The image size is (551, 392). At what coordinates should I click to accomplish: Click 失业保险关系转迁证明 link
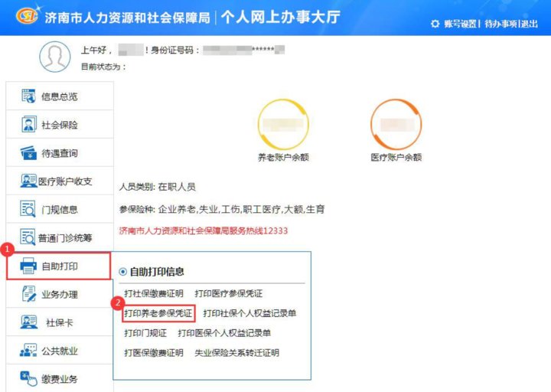click(x=236, y=353)
